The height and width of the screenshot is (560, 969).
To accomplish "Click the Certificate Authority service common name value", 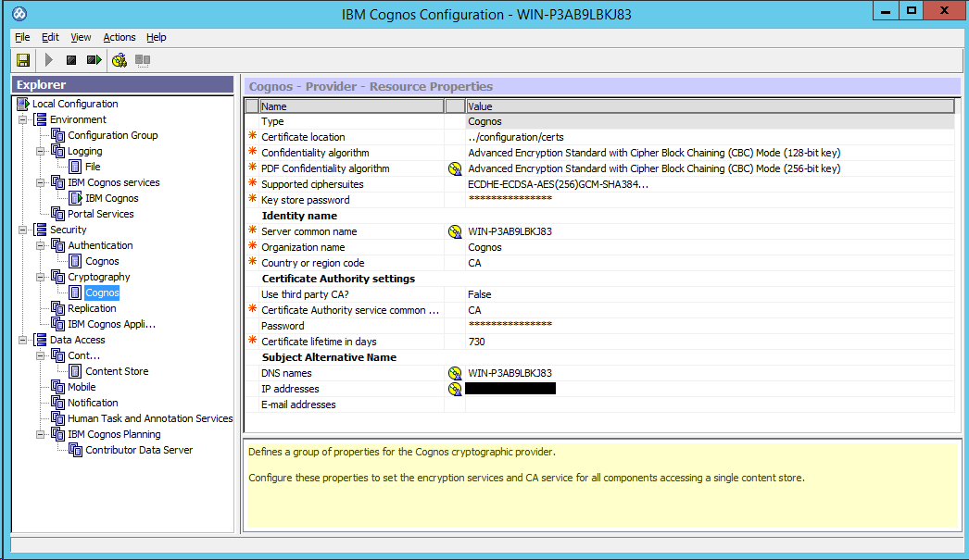I will [x=710, y=310].
